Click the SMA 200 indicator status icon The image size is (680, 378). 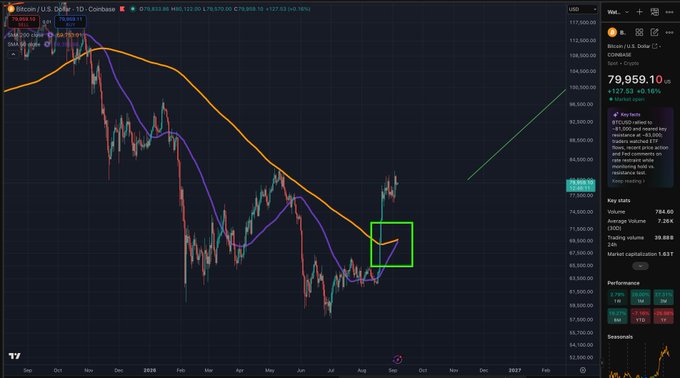click(x=50, y=35)
